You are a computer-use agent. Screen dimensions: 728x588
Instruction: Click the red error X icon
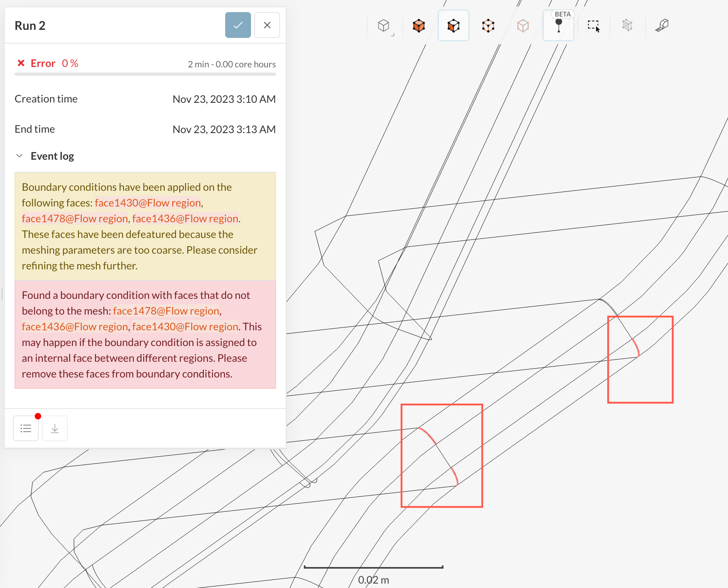(x=21, y=63)
